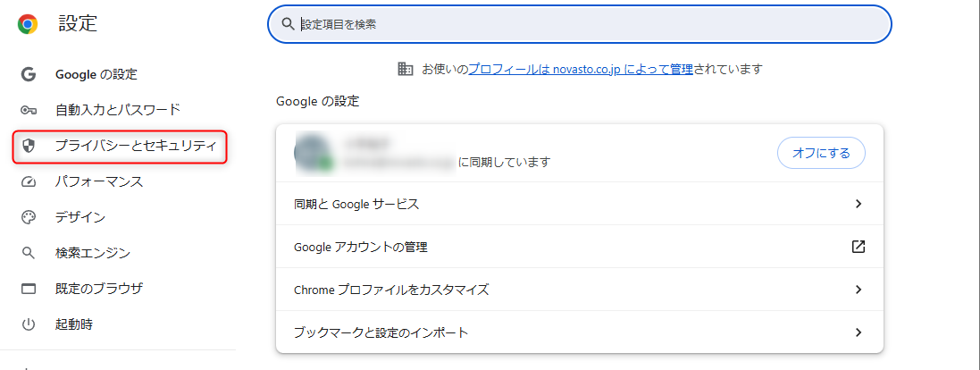Click the speedometer icon for パフォーマンス
Screen dimensions: 980x370
point(28,182)
